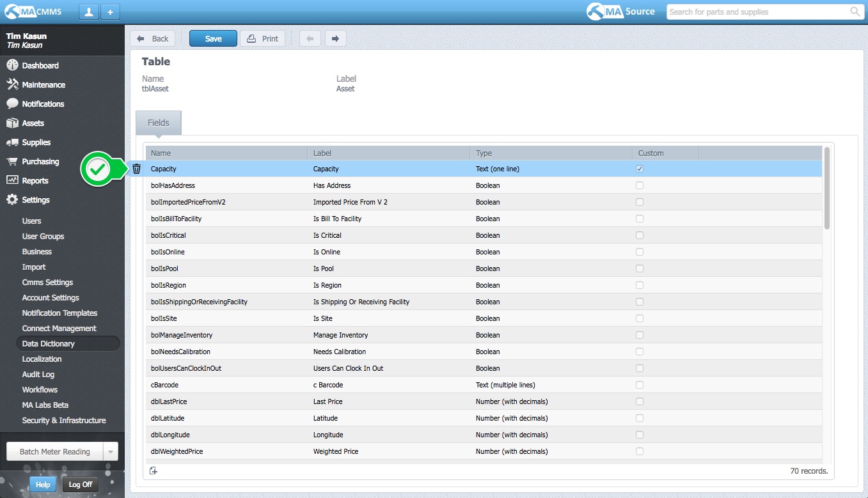Click "Is Shipping Or Receiving Facility" label
This screenshot has width=868, height=498.
[x=361, y=302]
